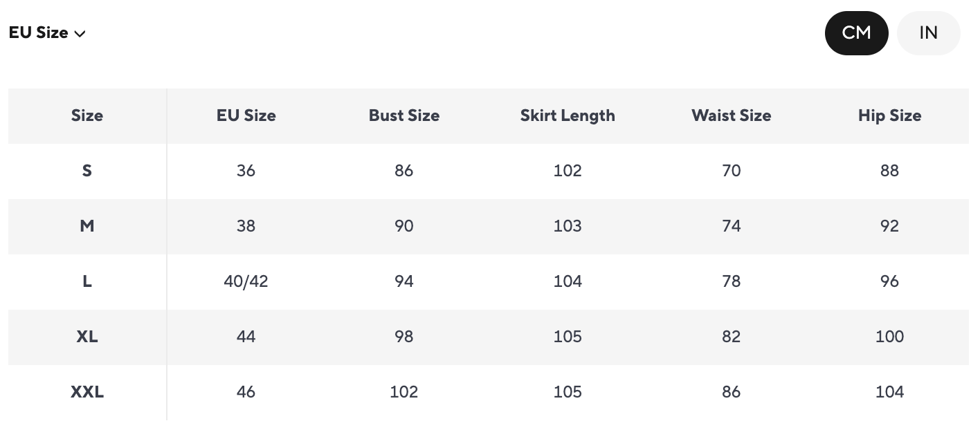Switch measurements to IN

(x=928, y=32)
